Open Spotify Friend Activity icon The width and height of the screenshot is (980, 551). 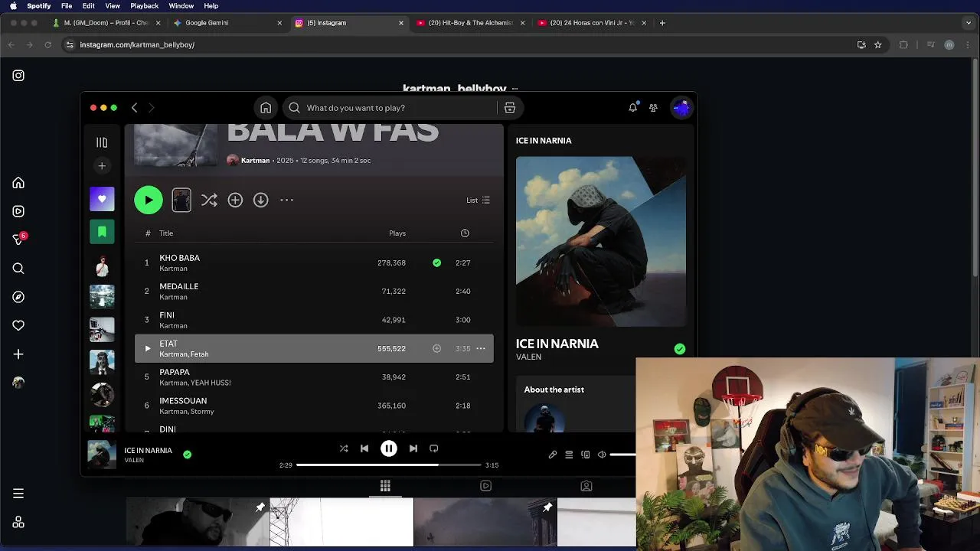point(653,108)
